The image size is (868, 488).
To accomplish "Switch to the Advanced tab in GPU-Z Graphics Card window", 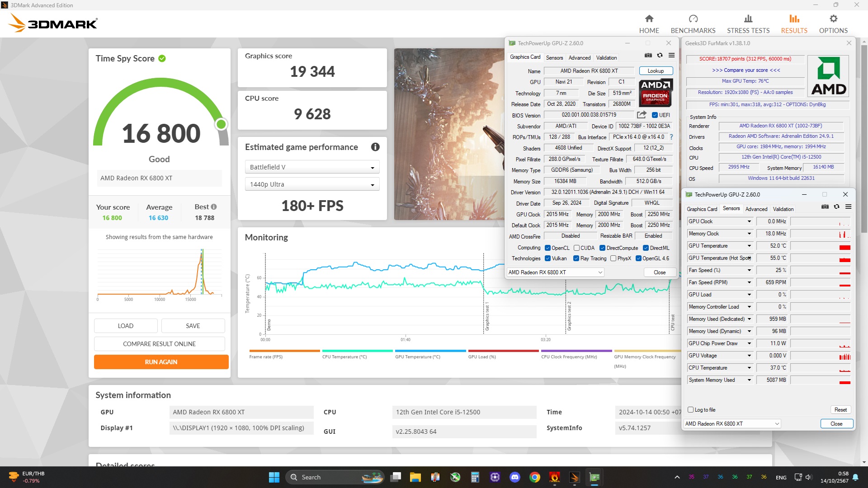I will [579, 57].
